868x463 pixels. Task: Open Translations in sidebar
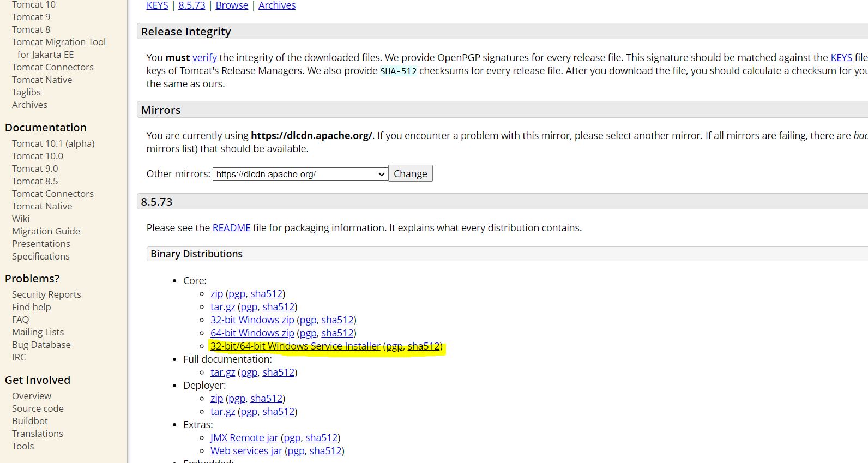coord(38,434)
